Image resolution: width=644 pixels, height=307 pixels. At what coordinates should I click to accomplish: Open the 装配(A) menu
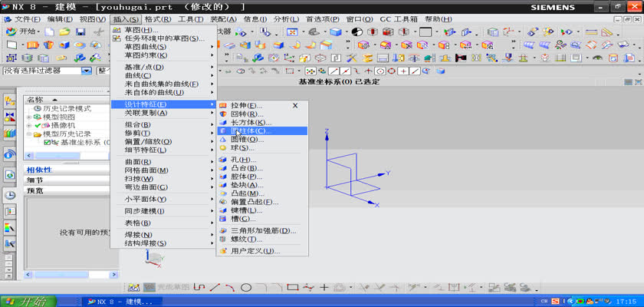[223, 19]
